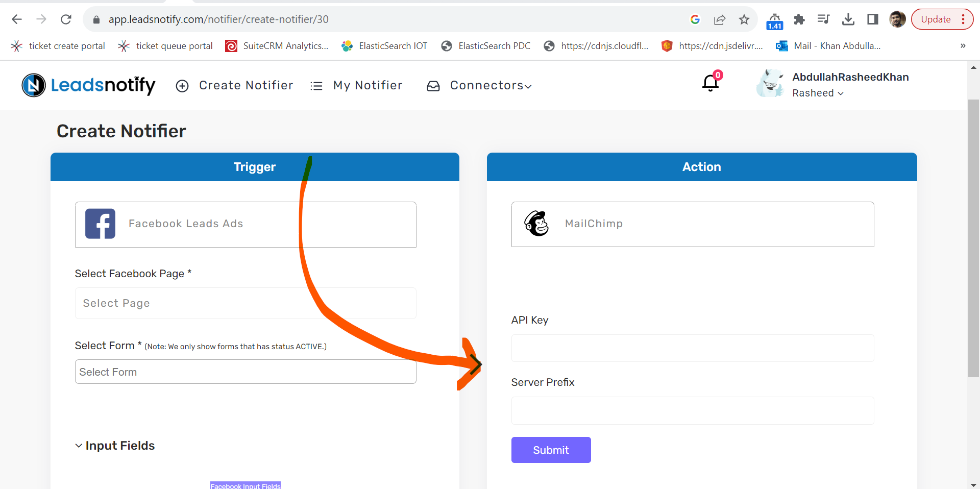Click the Action panel header
The image size is (980, 489).
tap(702, 167)
